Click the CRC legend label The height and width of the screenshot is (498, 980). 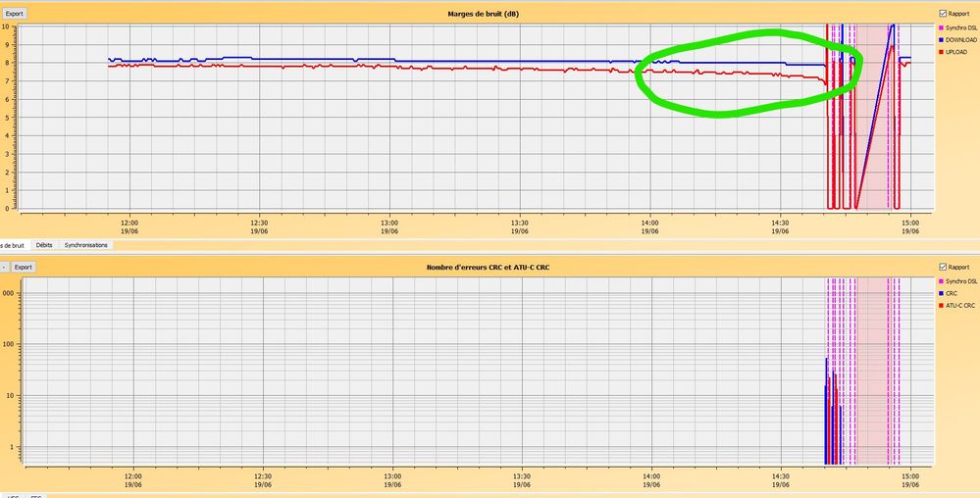tap(952, 293)
